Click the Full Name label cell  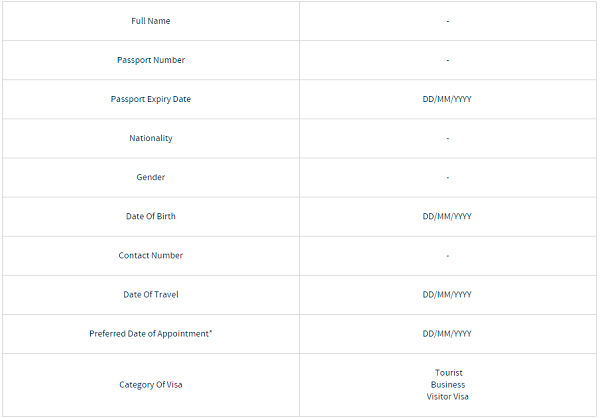(x=151, y=21)
